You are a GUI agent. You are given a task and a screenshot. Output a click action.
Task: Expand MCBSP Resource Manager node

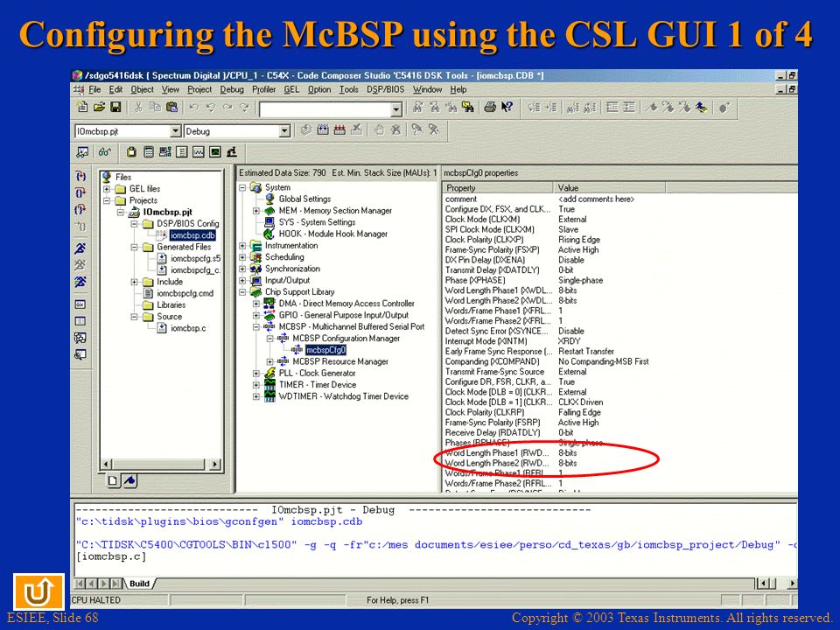270,361
